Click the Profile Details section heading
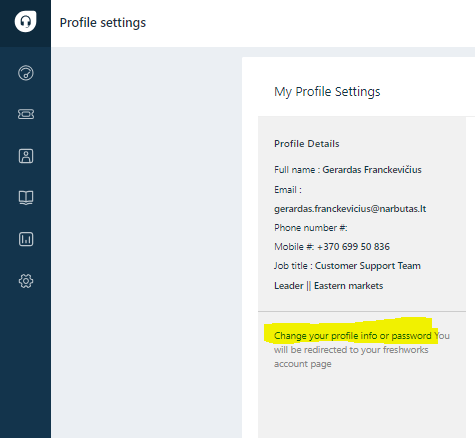 307,144
